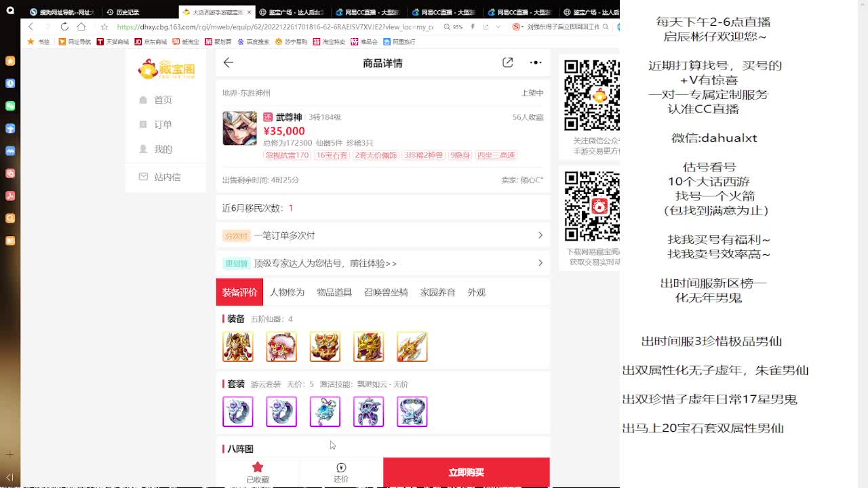The image size is (868, 488).
Task: Select the second 套装 set item icon
Action: [281, 411]
